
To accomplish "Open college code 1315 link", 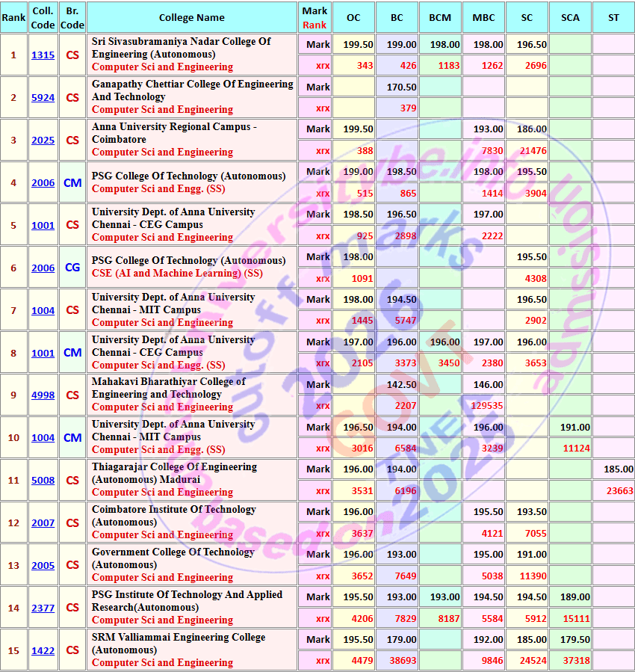I will [43, 55].
